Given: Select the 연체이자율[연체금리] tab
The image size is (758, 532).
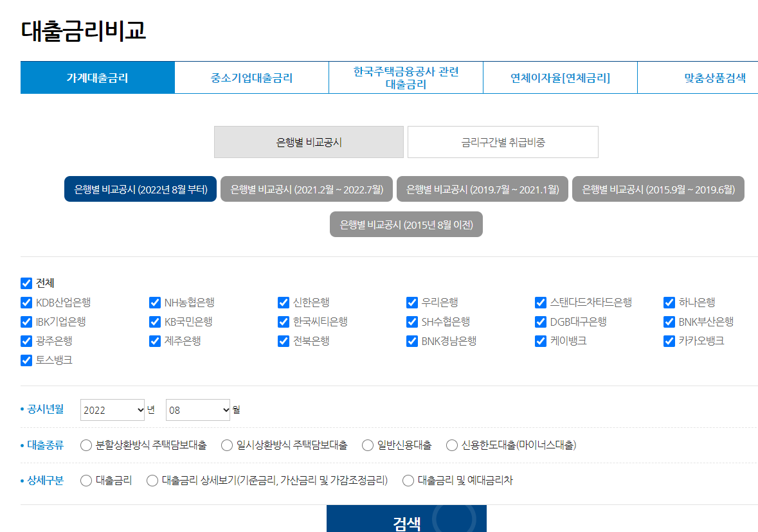Looking at the screenshot, I should [560, 77].
